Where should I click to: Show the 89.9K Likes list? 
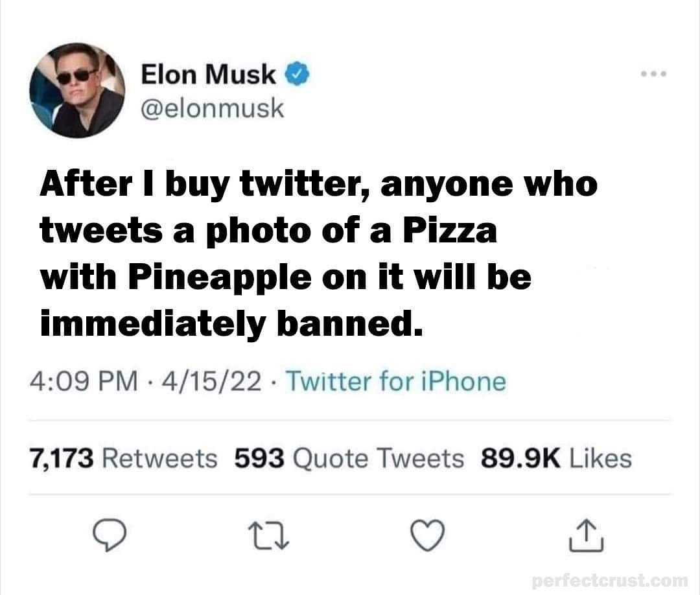[x=555, y=458]
